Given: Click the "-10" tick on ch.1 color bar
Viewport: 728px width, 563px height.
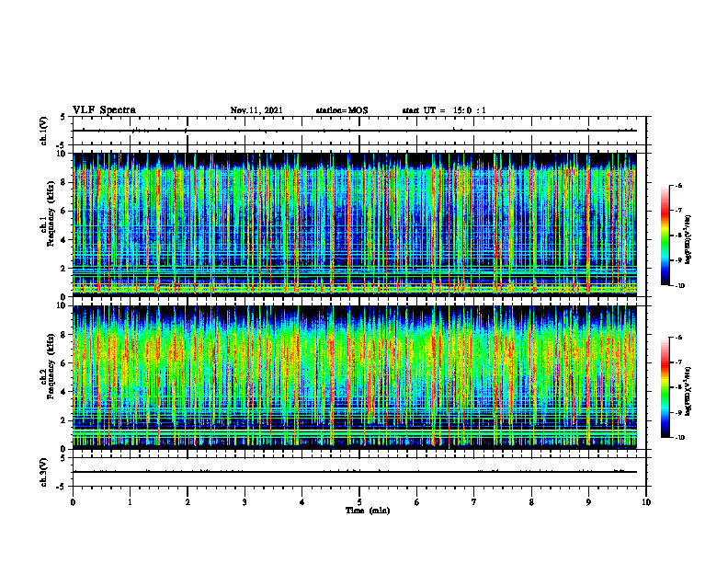Looking at the screenshot, I should 679,286.
